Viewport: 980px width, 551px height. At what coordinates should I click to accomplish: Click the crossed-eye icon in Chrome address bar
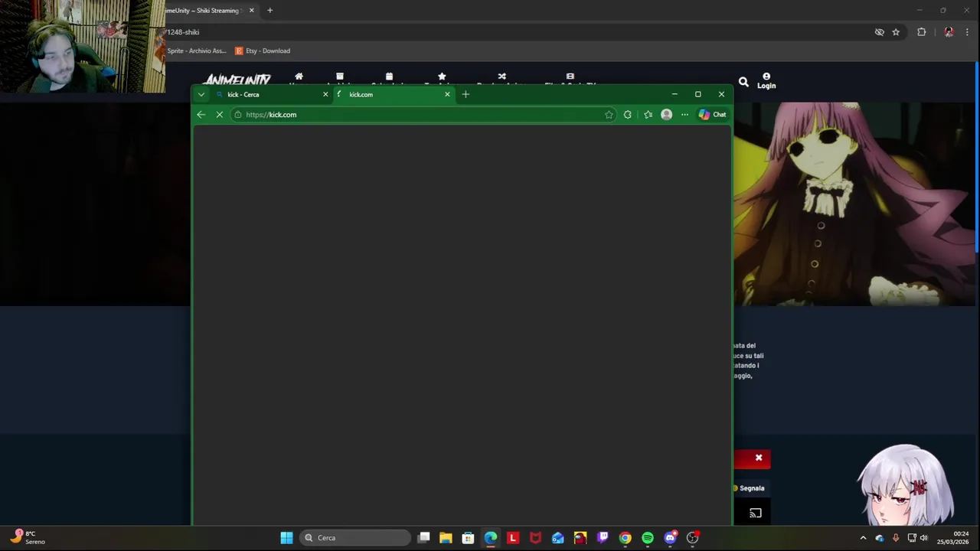pos(880,32)
